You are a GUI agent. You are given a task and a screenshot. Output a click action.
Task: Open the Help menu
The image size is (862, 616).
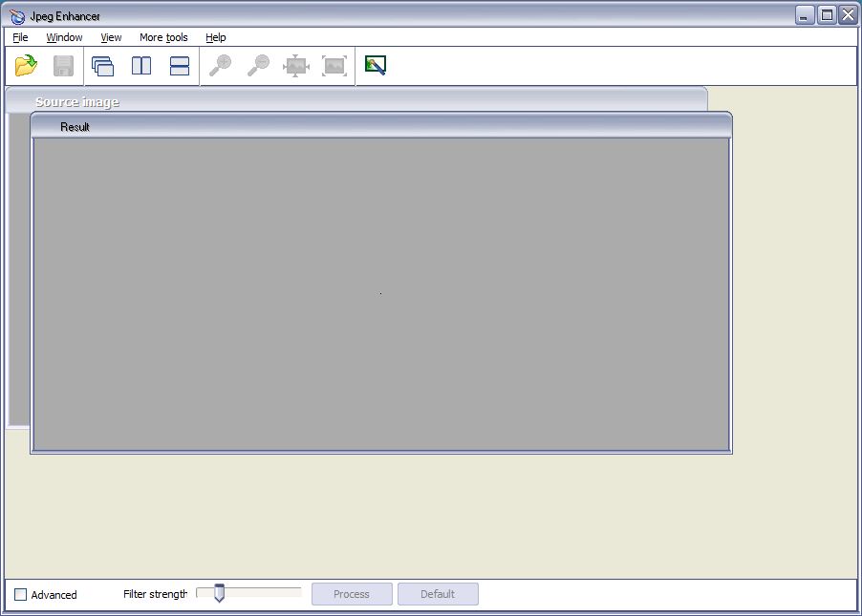click(x=216, y=37)
